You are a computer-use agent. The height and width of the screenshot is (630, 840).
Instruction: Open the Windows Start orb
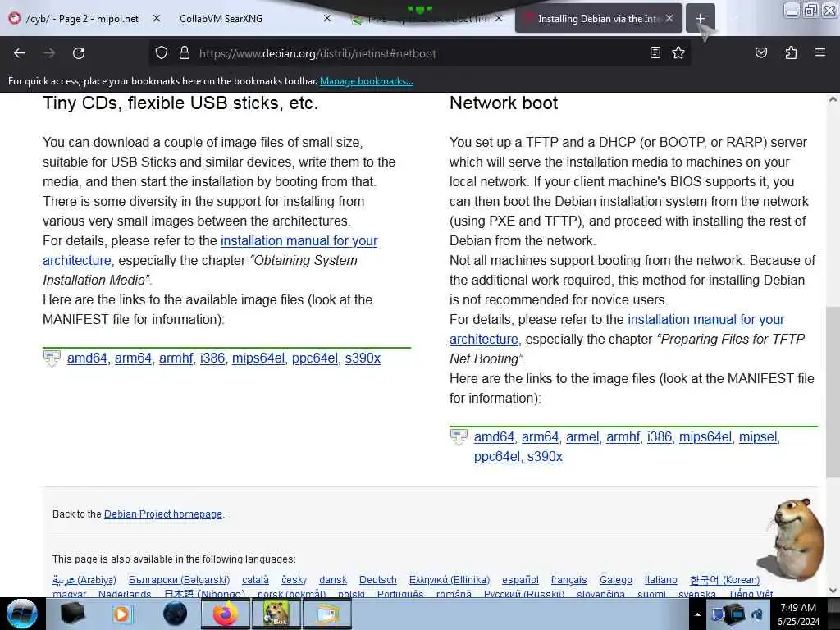(22, 614)
